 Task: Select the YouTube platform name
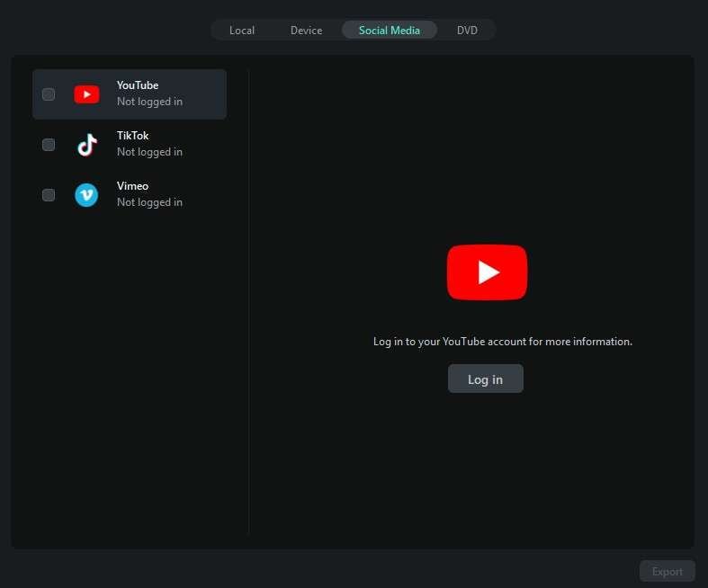point(138,85)
